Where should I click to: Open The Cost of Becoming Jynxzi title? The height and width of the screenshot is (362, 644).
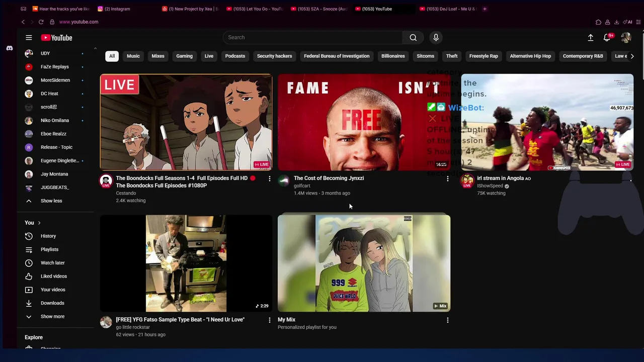click(x=329, y=178)
